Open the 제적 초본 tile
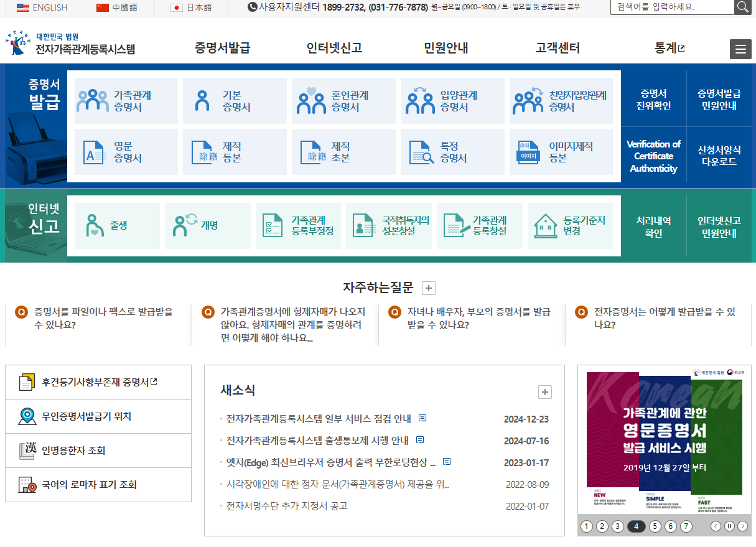 343,152
